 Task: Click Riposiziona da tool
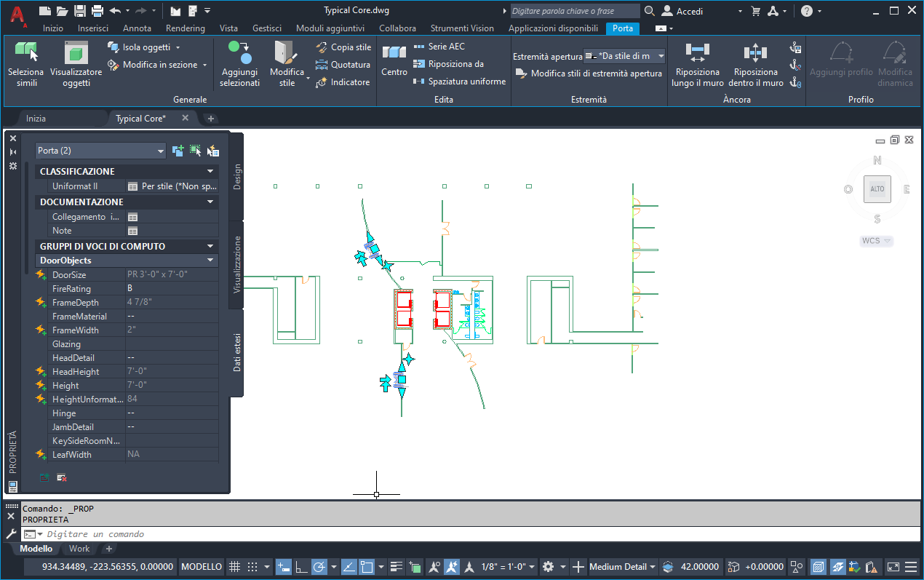coord(448,64)
